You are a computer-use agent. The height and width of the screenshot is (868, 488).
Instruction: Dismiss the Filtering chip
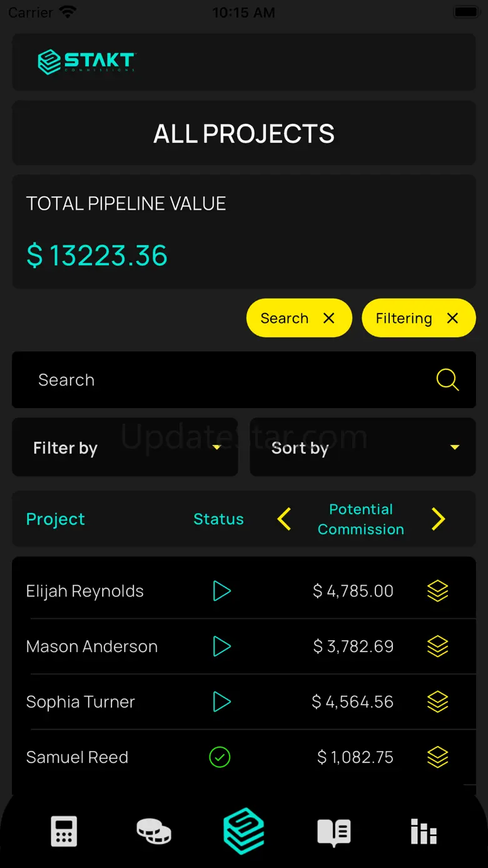click(x=453, y=319)
